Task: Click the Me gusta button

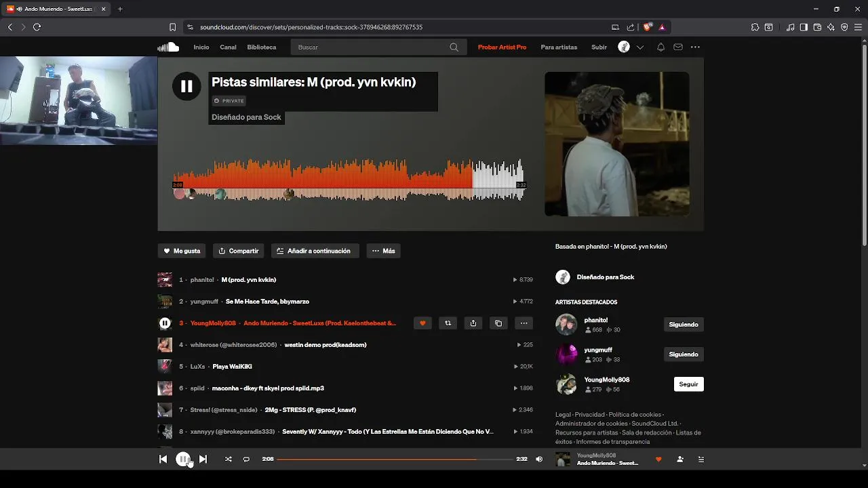Action: pos(182,251)
